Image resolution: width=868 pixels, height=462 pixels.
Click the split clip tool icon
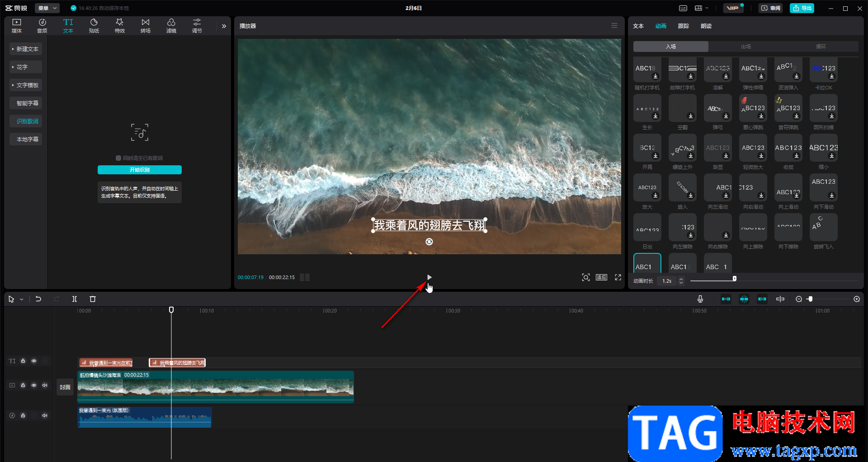click(x=75, y=299)
